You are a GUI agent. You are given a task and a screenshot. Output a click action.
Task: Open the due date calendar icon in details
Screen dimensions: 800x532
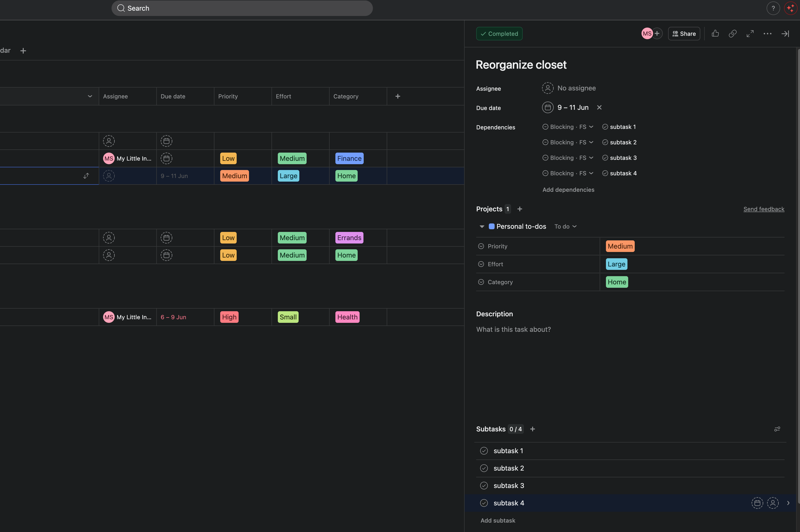coord(547,108)
